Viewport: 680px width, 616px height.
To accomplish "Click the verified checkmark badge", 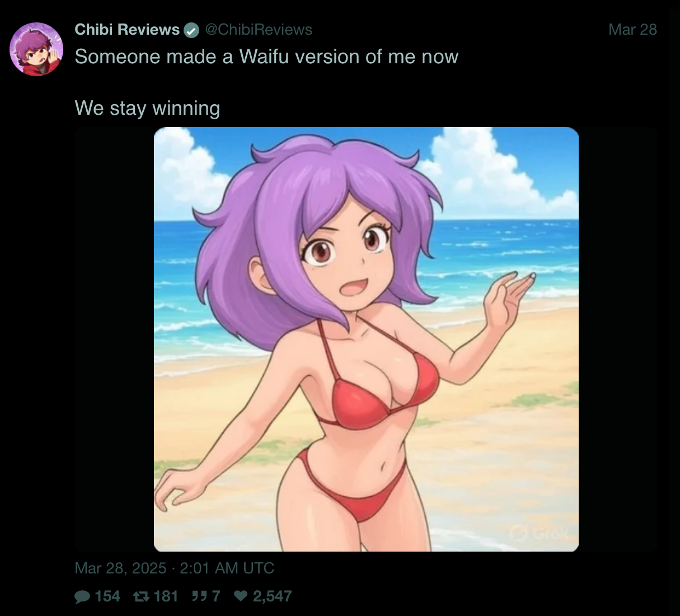I will point(191,30).
